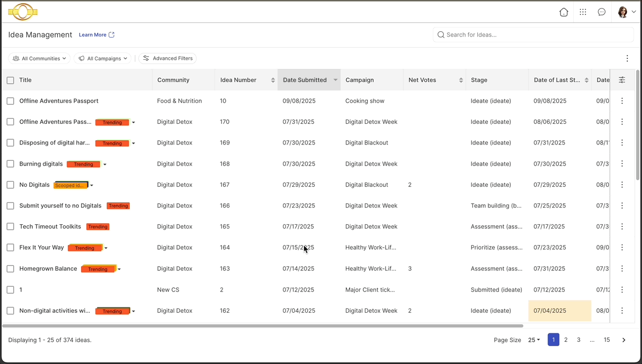The height and width of the screenshot is (364, 642).
Task: Click the Search for Ideas field
Action: pyautogui.click(x=533, y=35)
